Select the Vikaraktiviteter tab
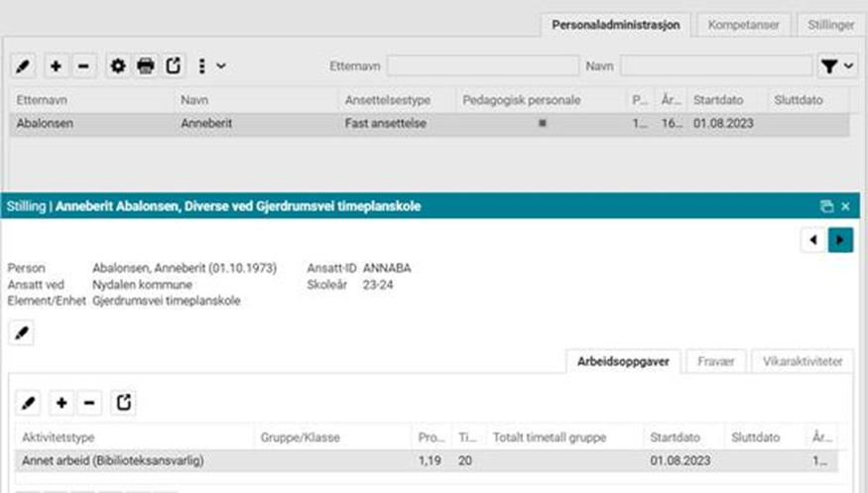 (802, 362)
